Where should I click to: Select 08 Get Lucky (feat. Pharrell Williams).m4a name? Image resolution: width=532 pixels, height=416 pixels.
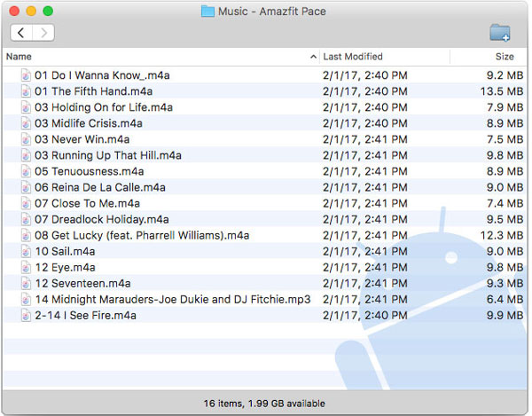pos(142,235)
